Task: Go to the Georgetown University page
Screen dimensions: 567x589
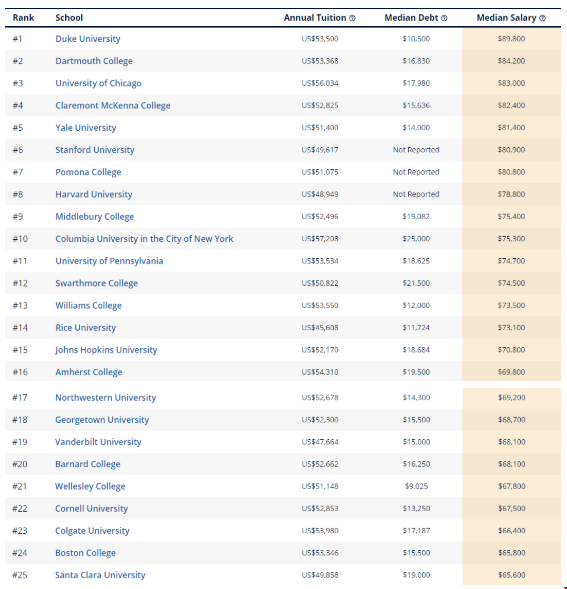Action: pos(102,420)
